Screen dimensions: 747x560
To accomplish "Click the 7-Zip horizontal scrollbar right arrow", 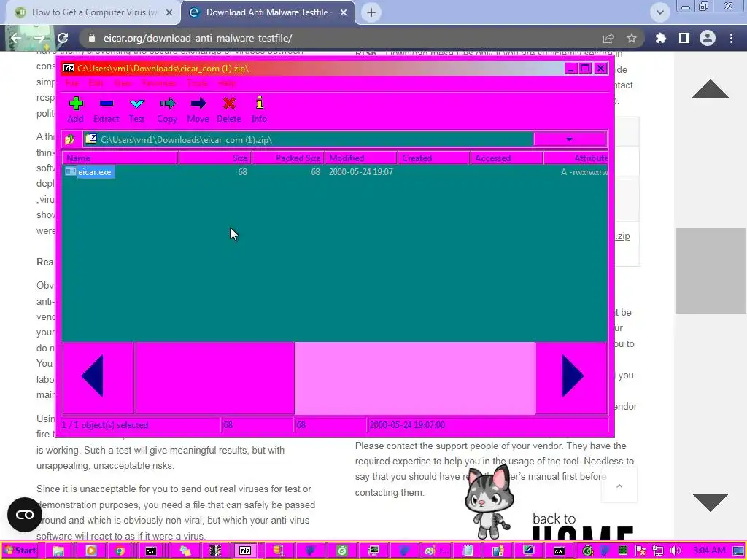I will point(571,378).
